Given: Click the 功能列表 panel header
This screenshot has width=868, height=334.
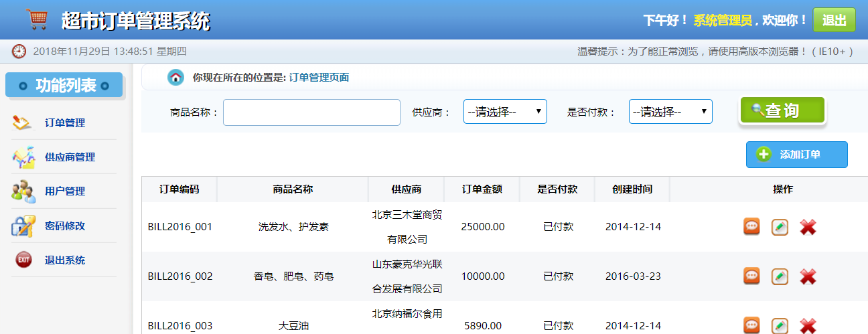Looking at the screenshot, I should tap(64, 85).
